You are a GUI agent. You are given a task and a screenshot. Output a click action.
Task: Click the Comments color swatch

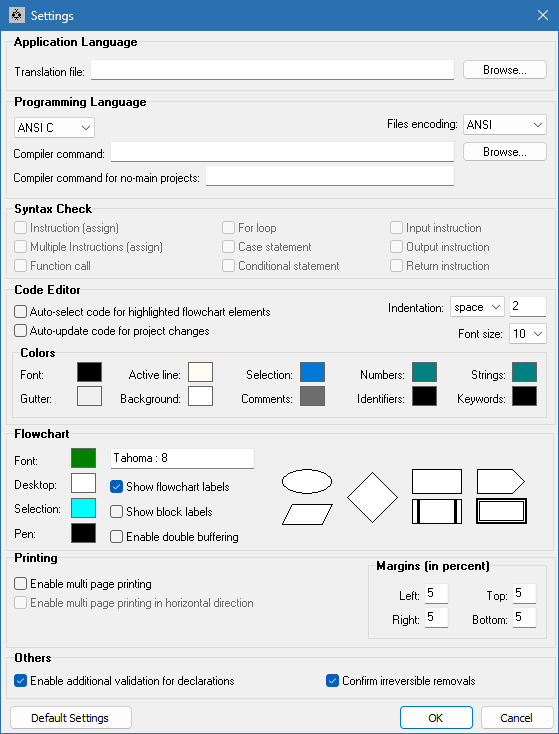point(312,396)
